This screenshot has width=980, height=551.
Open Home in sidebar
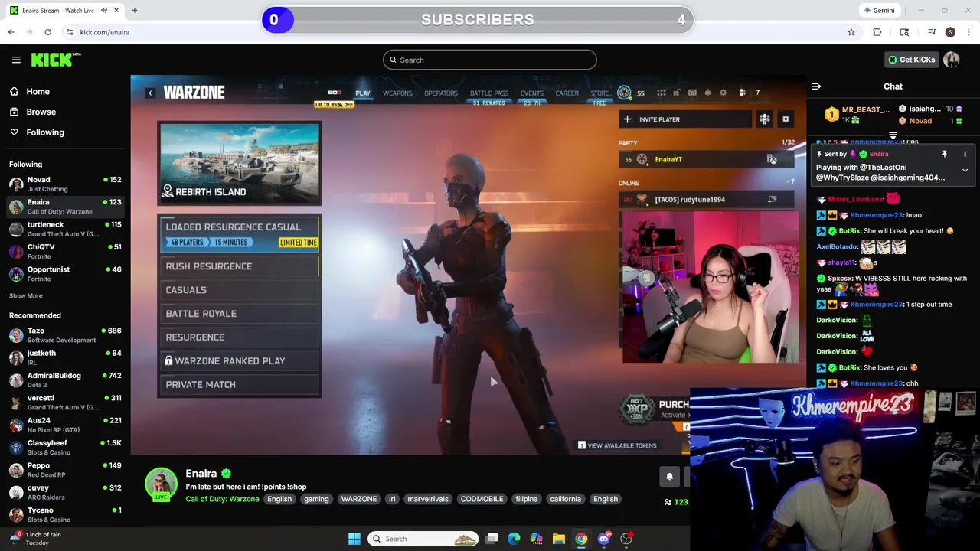[38, 91]
